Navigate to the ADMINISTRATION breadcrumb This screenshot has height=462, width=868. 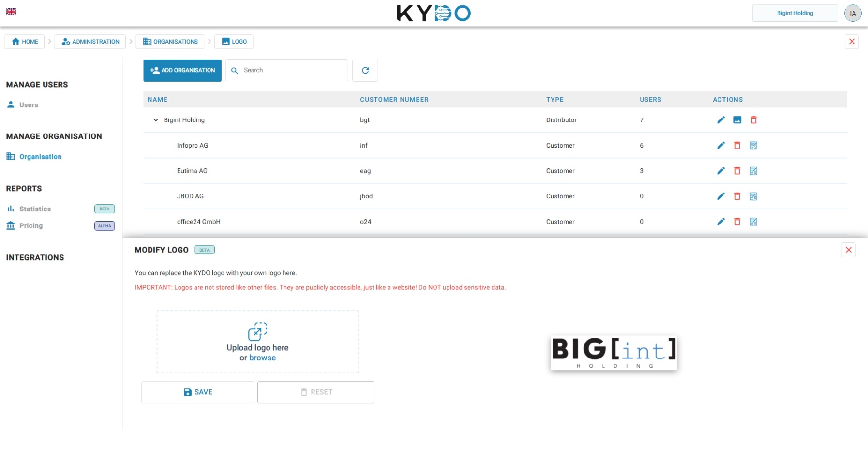click(x=90, y=42)
